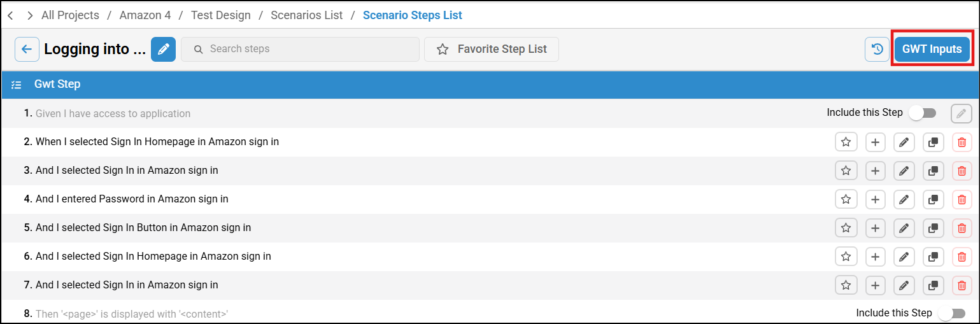This screenshot has height=324, width=980.
Task: Navigate forward with breadcrumb right chevron
Action: (30, 15)
